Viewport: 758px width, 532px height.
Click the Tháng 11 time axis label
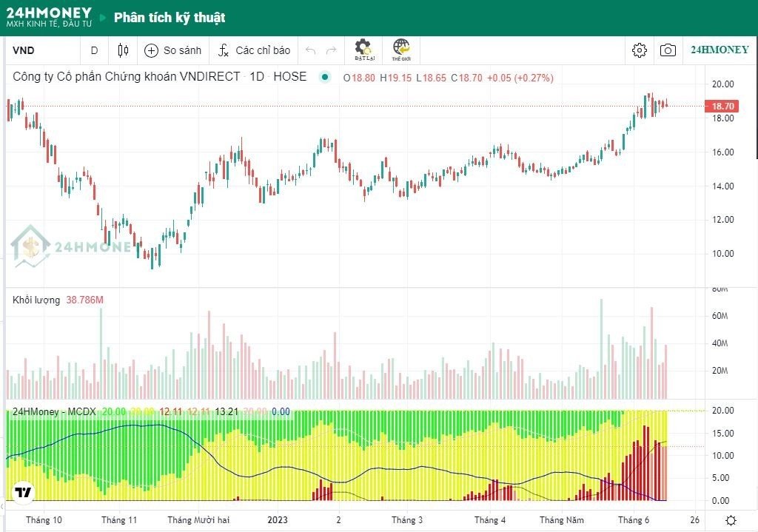pos(119,520)
